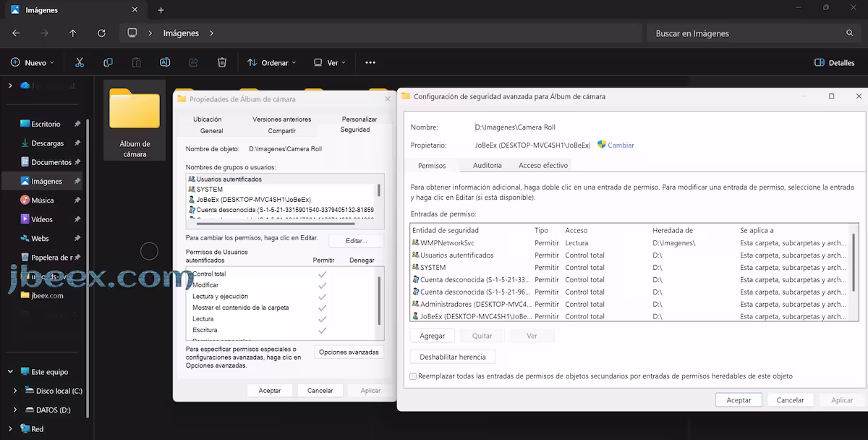
Task: Open Webs folder in the sidebar
Action: pyautogui.click(x=40, y=238)
